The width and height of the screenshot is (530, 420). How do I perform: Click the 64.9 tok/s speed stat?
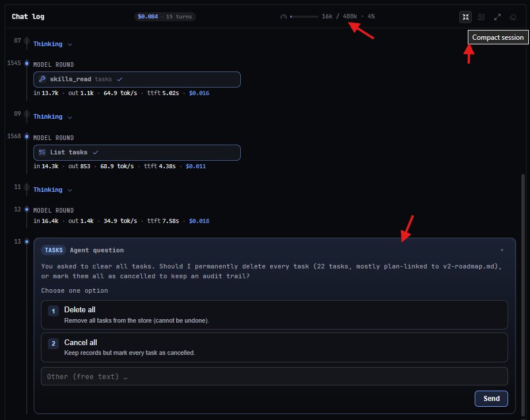coord(120,93)
